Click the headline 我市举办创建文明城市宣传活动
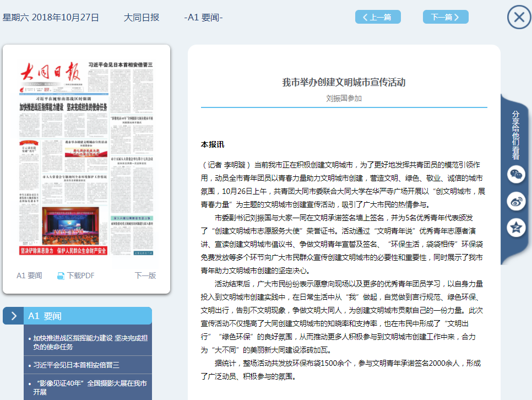Screen dimensions: 532x400 pyautogui.click(x=344, y=82)
